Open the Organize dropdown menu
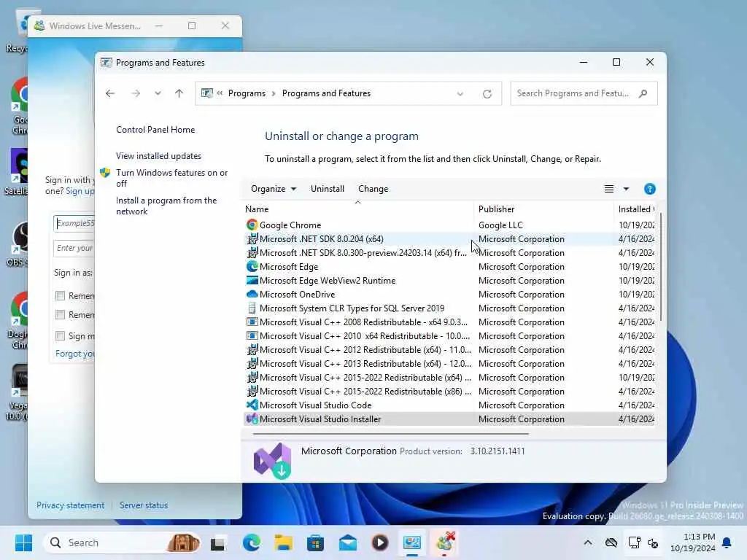 274,189
